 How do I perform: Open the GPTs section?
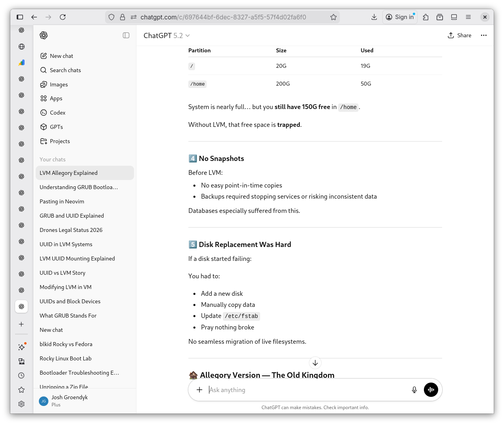point(56,127)
